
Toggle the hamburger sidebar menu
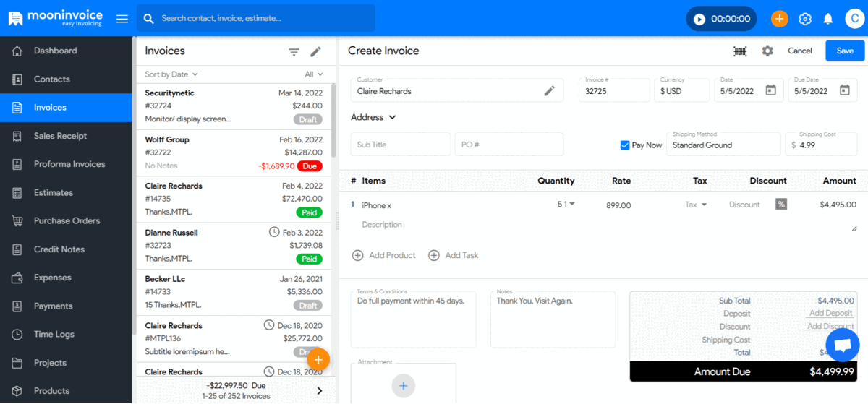(122, 19)
